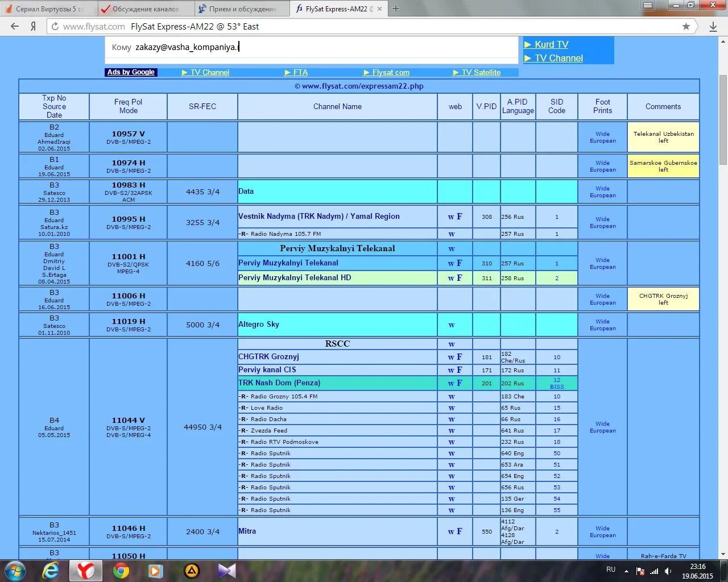Open the Flysat com ad link

tap(391, 72)
